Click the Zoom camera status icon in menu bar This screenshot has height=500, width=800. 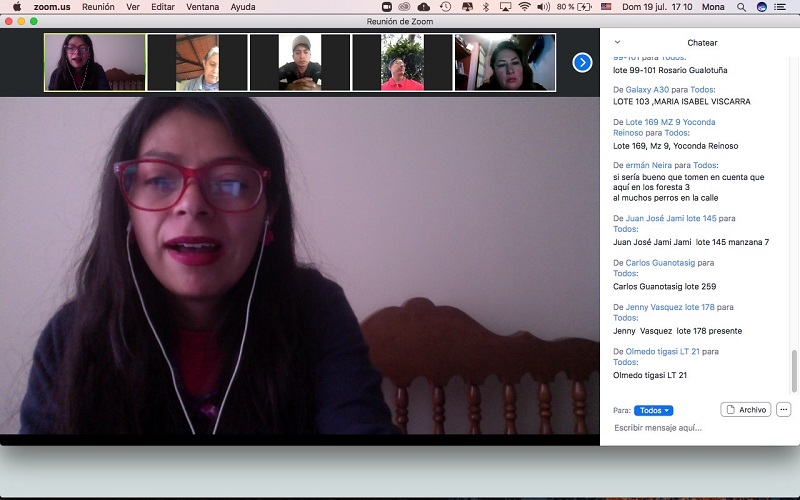click(x=387, y=7)
